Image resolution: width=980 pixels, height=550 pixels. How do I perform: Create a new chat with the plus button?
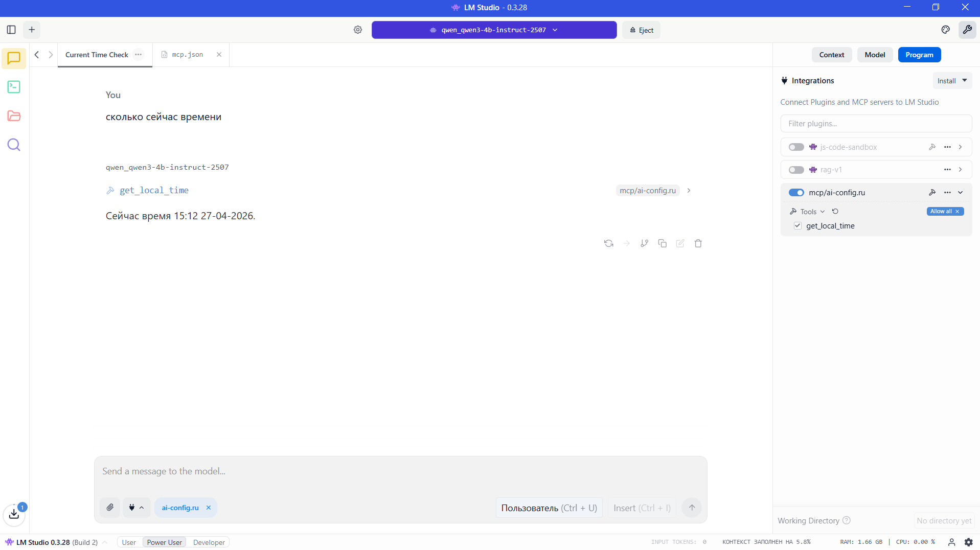tap(32, 30)
